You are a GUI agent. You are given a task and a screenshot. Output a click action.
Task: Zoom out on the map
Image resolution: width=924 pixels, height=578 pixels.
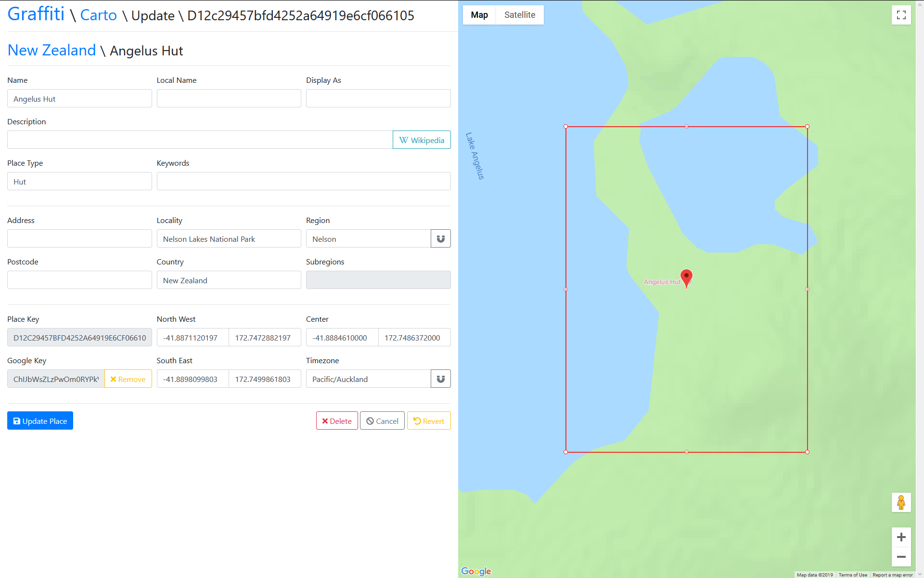[901, 557]
